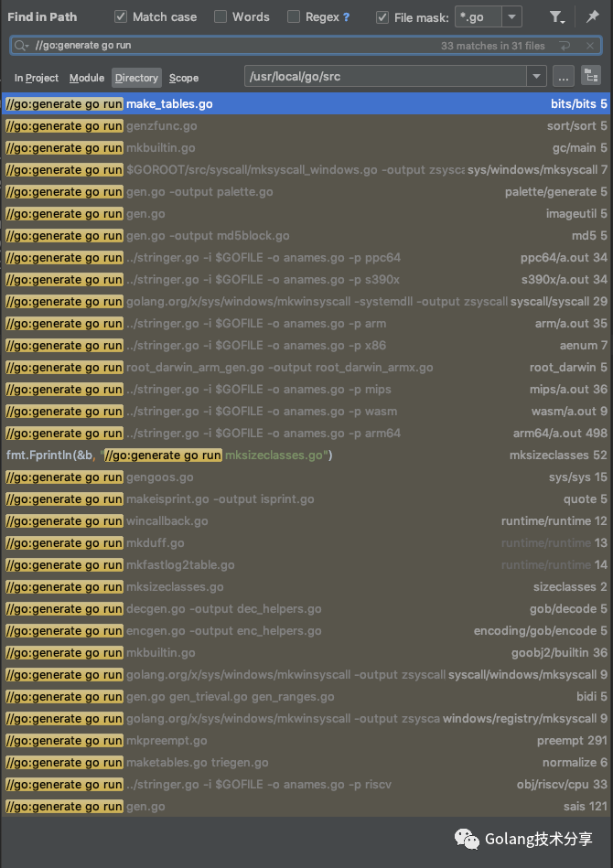Viewport: 613px width, 868px height.
Task: Select the mksizeclasses.go result in sizeclasses
Action: 306,587
